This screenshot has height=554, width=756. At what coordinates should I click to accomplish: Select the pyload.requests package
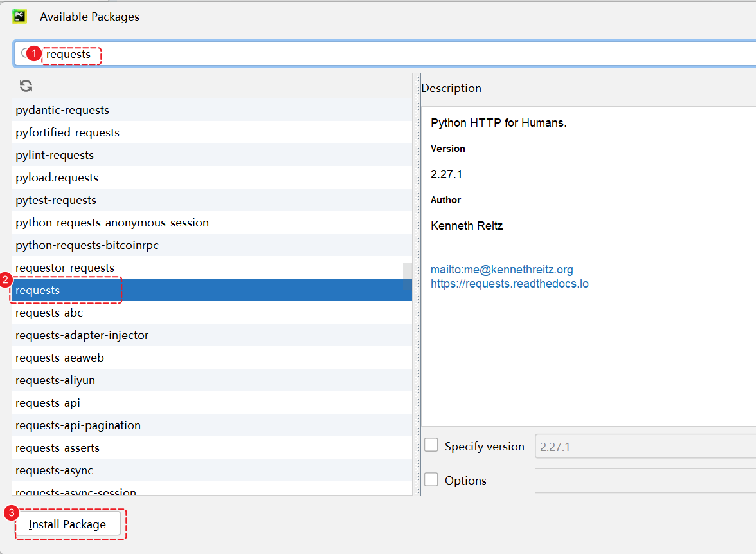tap(212, 178)
